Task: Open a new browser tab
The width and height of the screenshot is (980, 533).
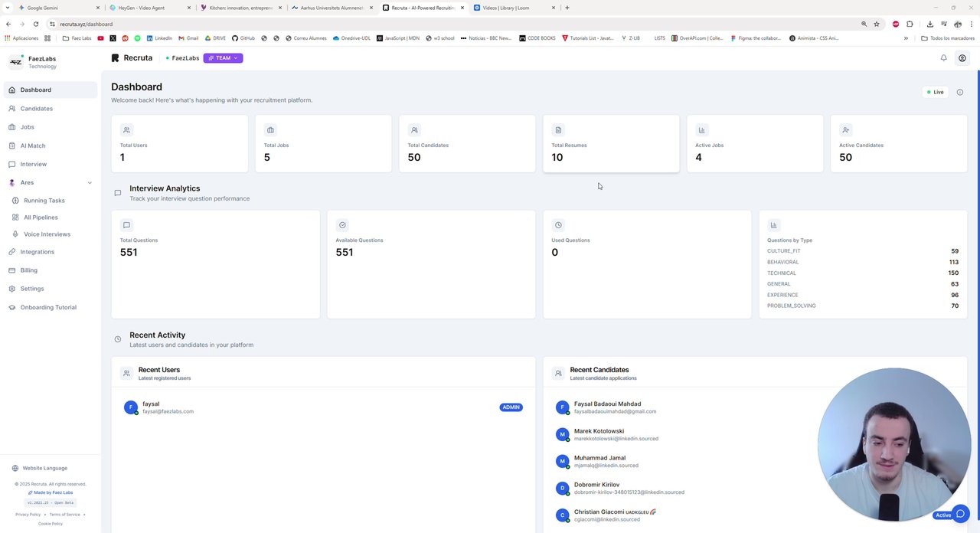Action: coord(567,8)
